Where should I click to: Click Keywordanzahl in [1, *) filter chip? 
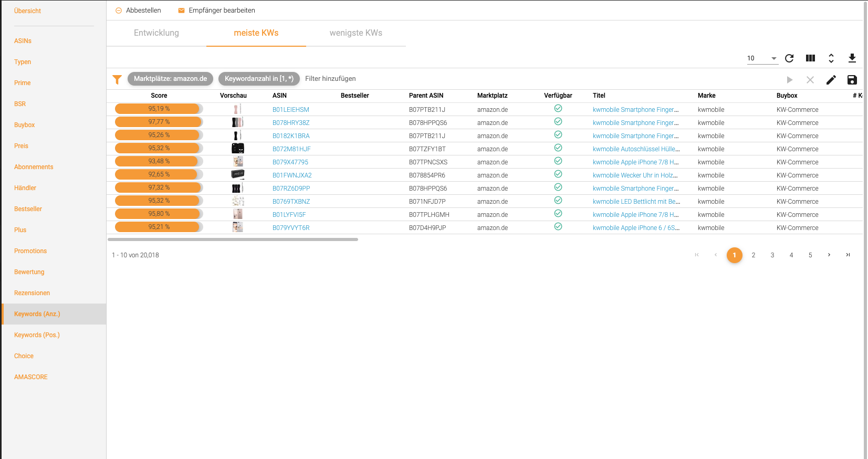coord(259,79)
